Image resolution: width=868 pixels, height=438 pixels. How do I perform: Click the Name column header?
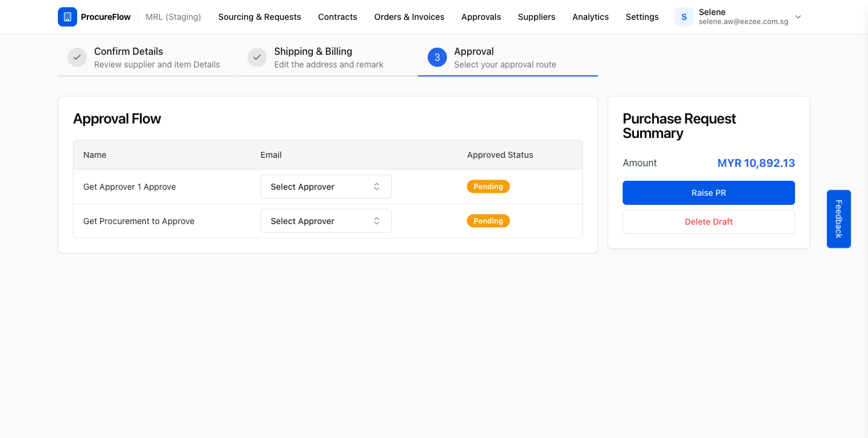(x=95, y=155)
